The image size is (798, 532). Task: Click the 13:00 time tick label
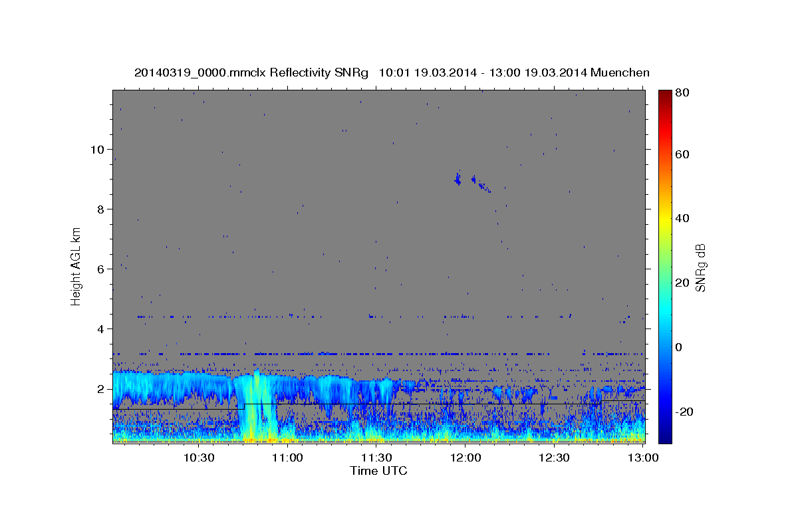[x=643, y=458]
